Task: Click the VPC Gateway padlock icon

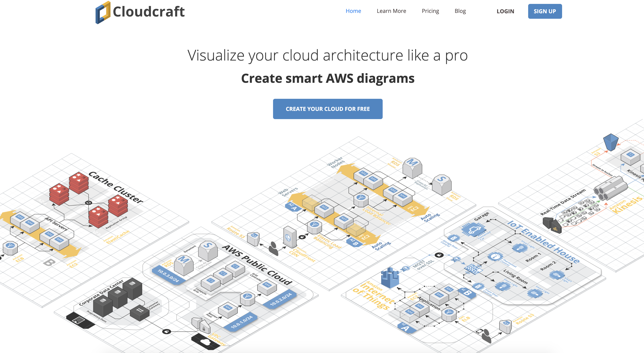Action: (x=205, y=328)
